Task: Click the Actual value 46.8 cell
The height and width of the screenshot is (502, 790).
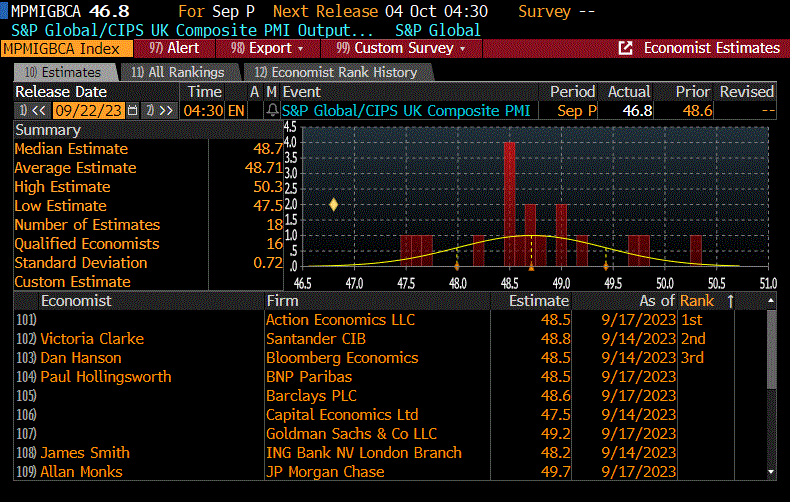Action: 637,110
